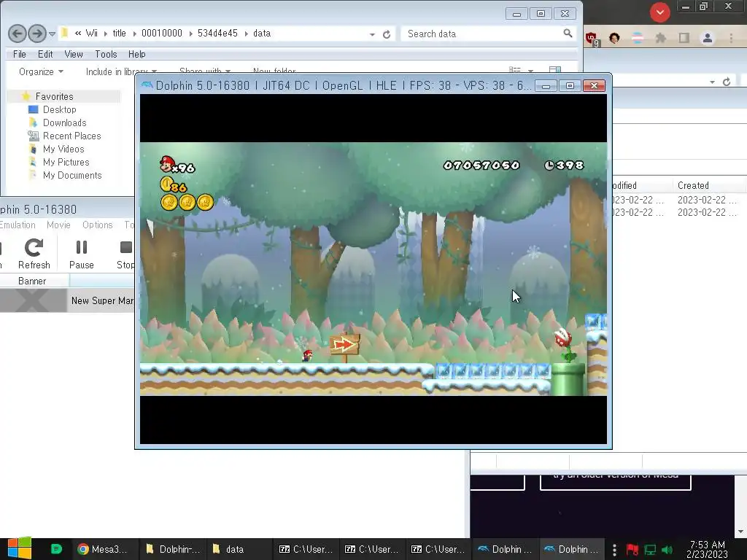Click the Banner column header in Dolphin

[32, 281]
